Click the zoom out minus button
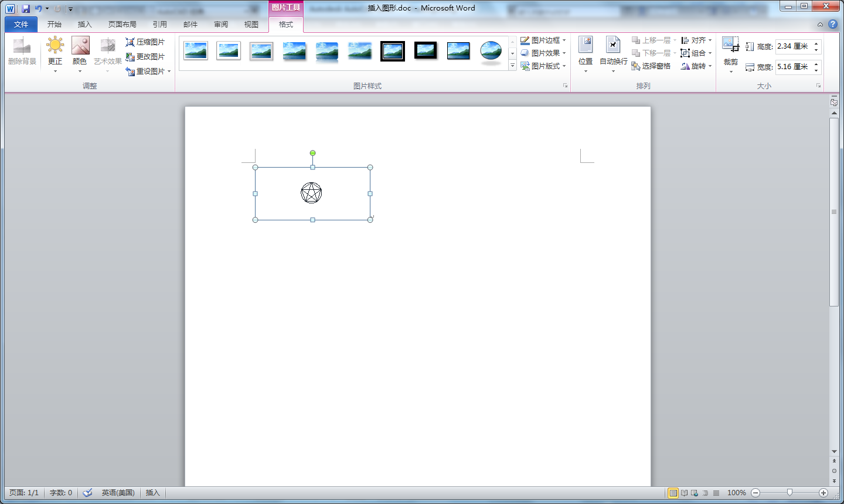The image size is (844, 504). click(755, 493)
